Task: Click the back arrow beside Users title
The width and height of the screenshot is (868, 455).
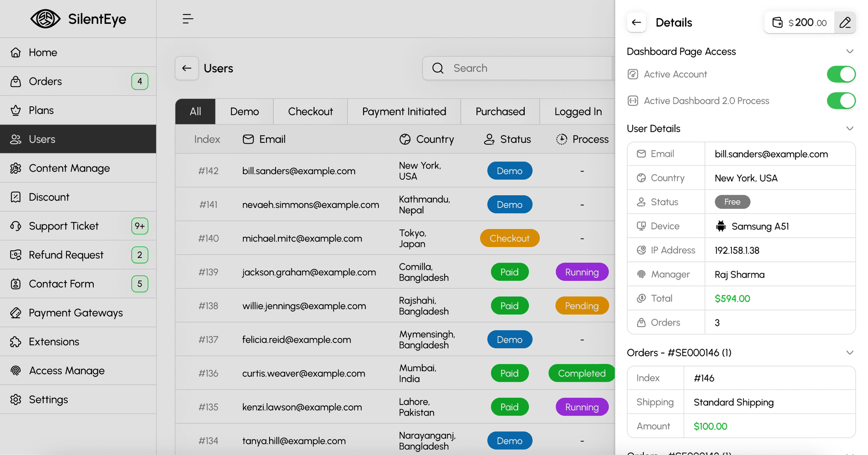Action: tap(187, 68)
